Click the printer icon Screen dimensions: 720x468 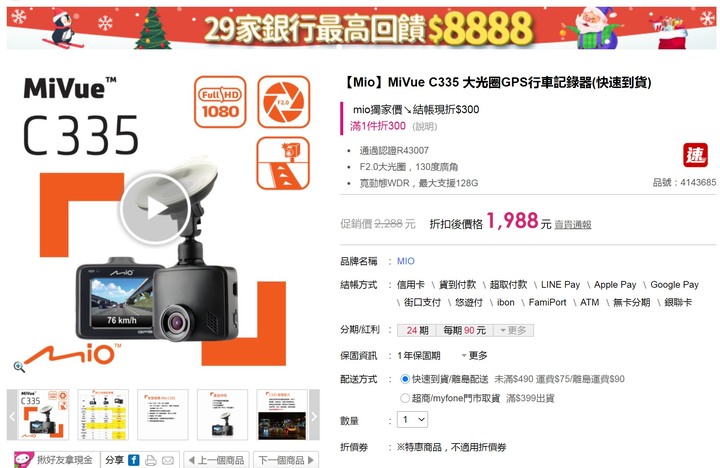click(x=151, y=460)
